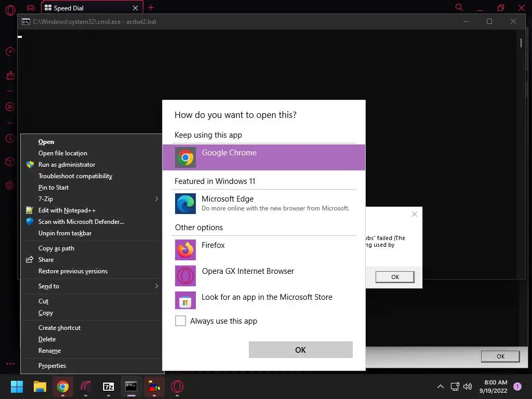Open network tray icon

(455, 387)
